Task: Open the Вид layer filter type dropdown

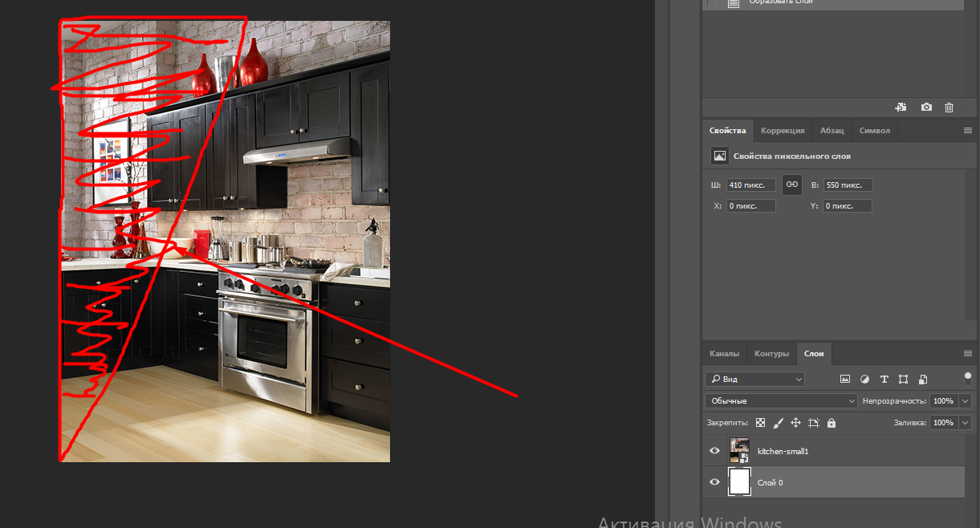Action: tap(754, 379)
